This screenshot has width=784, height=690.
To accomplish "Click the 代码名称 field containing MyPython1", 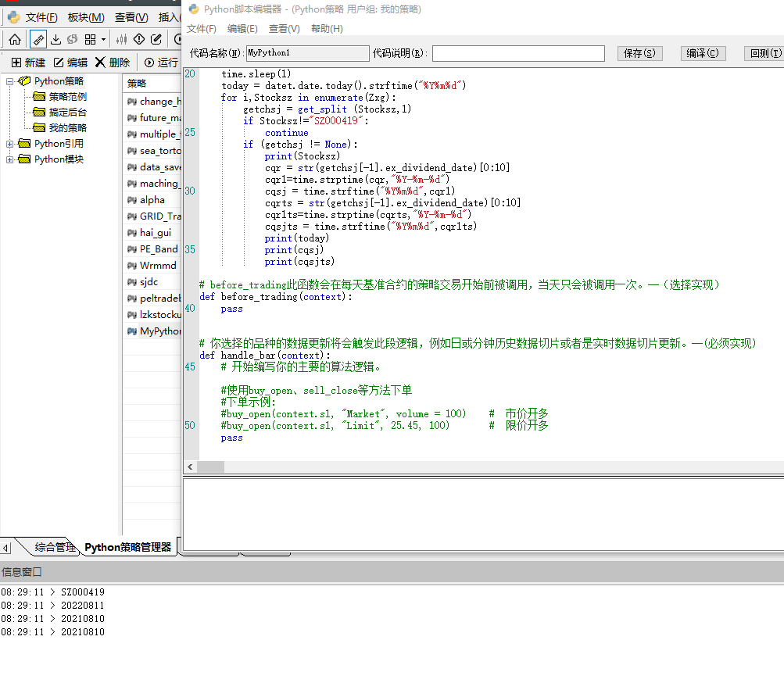I will coord(307,53).
